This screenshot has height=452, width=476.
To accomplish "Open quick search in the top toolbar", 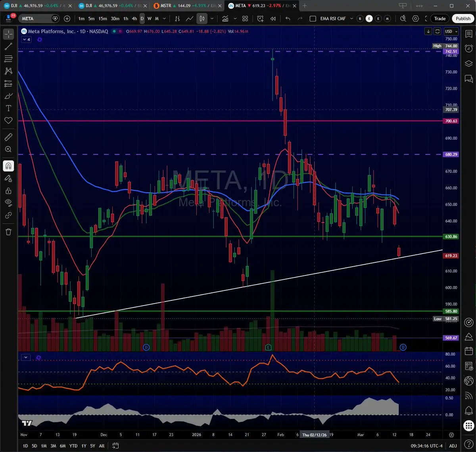I will pyautogui.click(x=403, y=19).
